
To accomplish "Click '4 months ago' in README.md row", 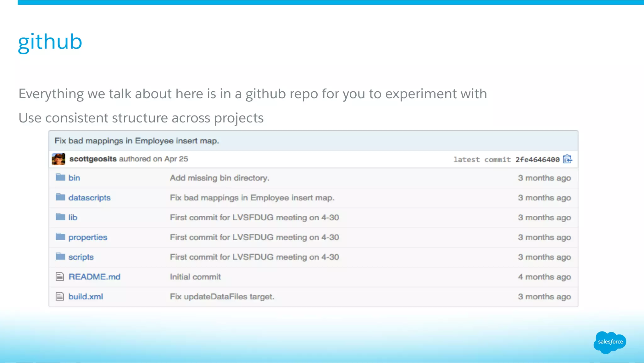I will (544, 277).
